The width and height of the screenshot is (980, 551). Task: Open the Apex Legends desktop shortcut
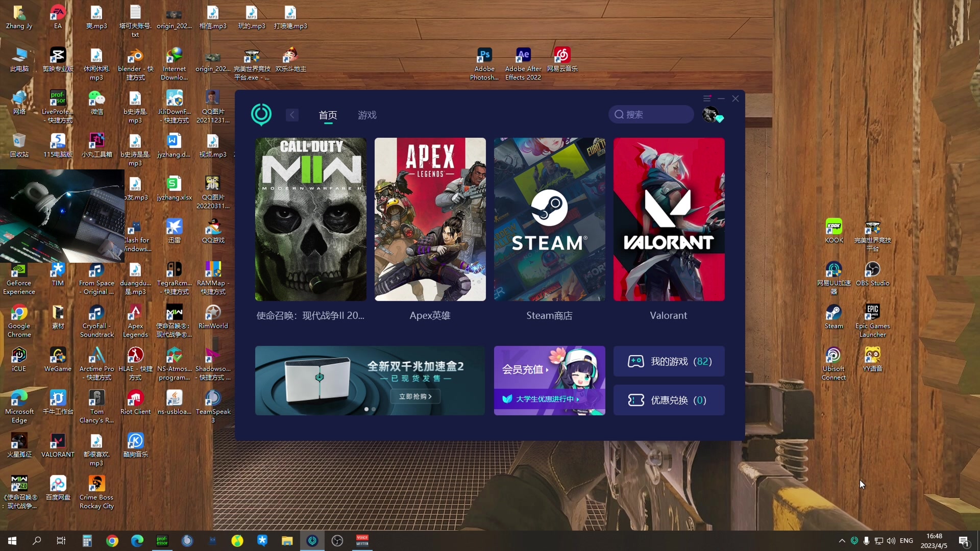click(135, 321)
